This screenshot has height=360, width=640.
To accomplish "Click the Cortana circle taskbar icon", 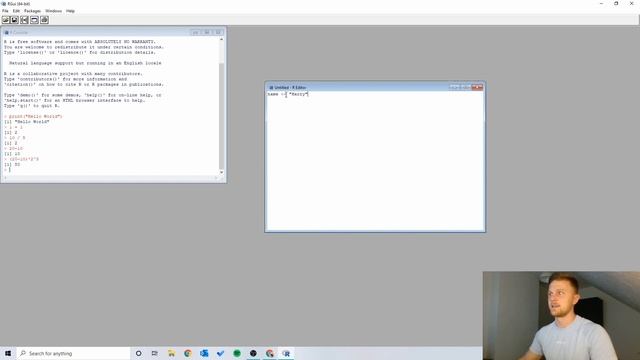I will (139, 353).
